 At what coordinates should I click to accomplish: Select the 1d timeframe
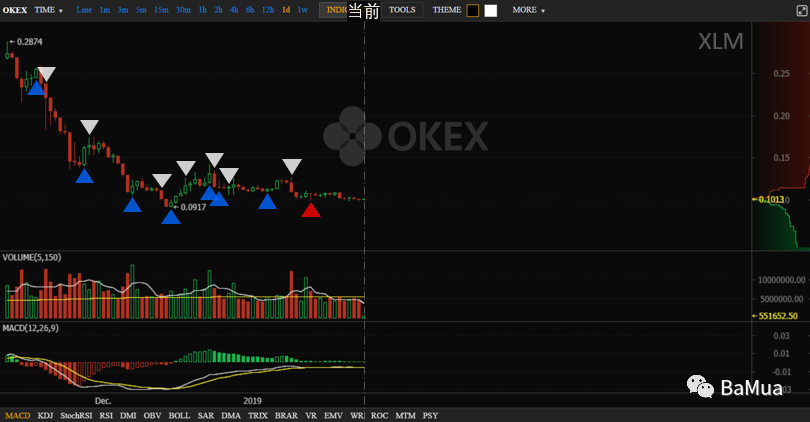(286, 10)
